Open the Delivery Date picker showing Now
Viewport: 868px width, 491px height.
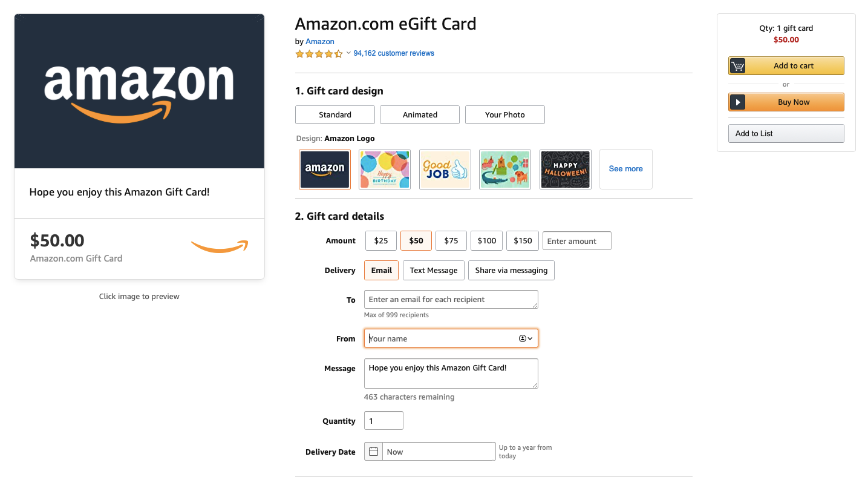click(x=439, y=452)
